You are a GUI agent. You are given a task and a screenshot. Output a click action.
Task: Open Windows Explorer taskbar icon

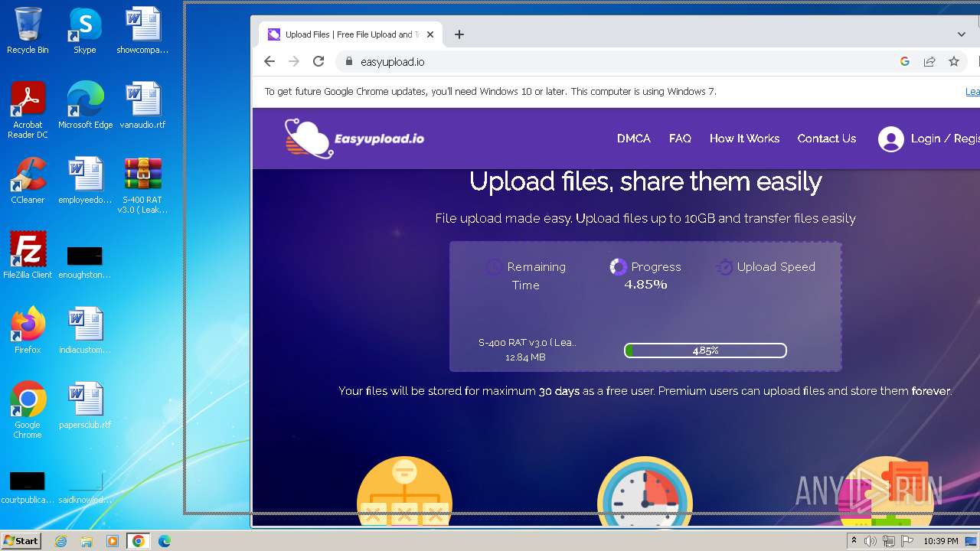point(87,541)
